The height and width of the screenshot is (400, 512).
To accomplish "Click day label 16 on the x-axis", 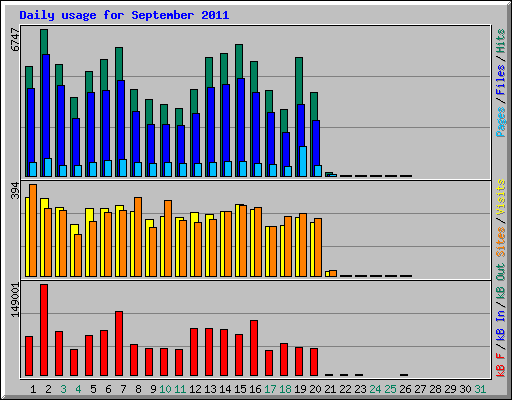I will 255,389.
